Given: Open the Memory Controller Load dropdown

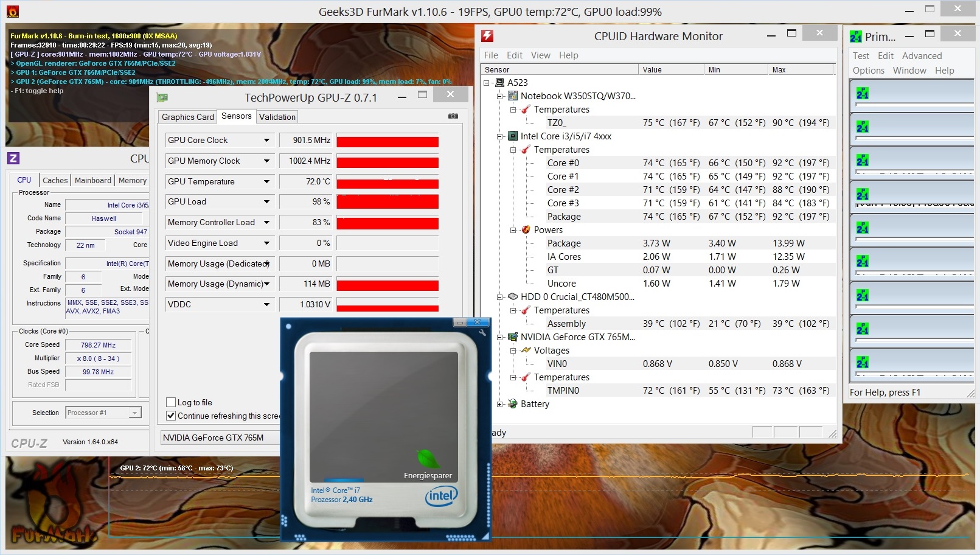Looking at the screenshot, I should [x=266, y=222].
